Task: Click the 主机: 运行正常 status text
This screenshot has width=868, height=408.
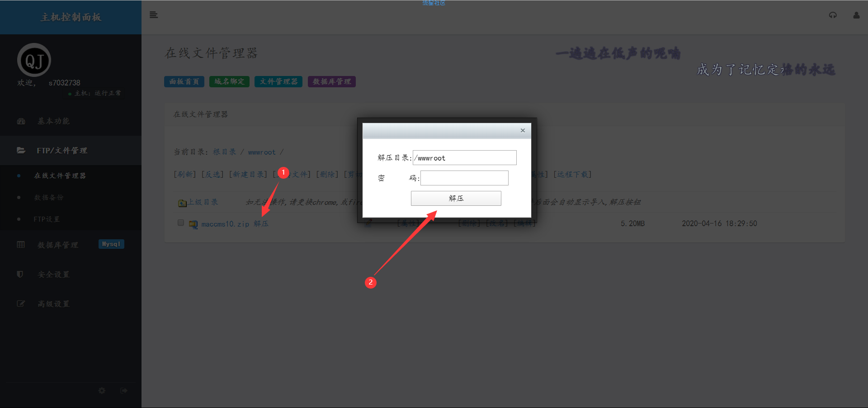Action: (x=98, y=93)
